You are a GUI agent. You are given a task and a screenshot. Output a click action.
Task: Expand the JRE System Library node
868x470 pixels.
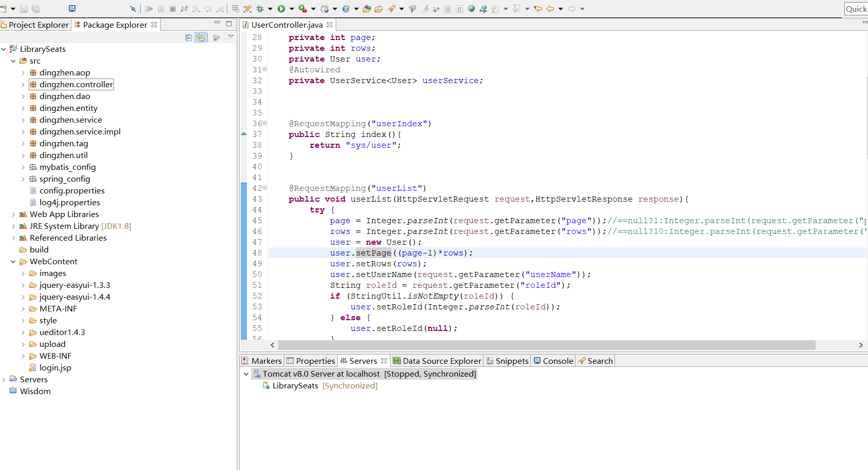[13, 226]
